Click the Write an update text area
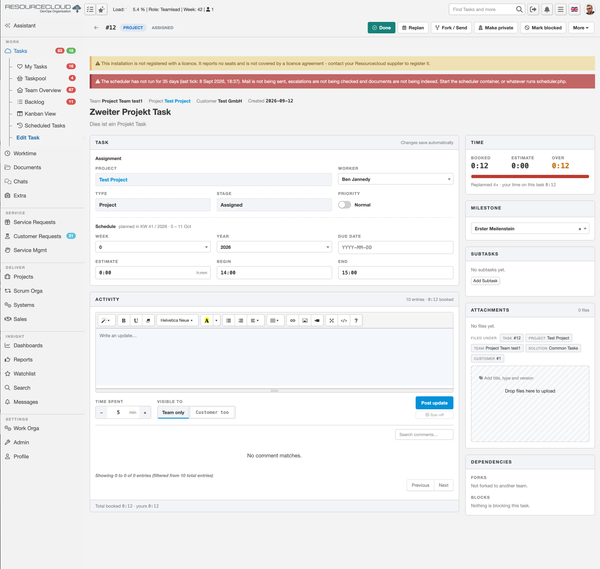This screenshot has width=600, height=569. coord(274,358)
